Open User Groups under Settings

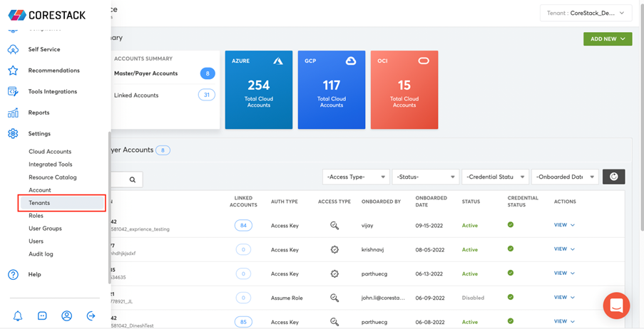point(45,228)
